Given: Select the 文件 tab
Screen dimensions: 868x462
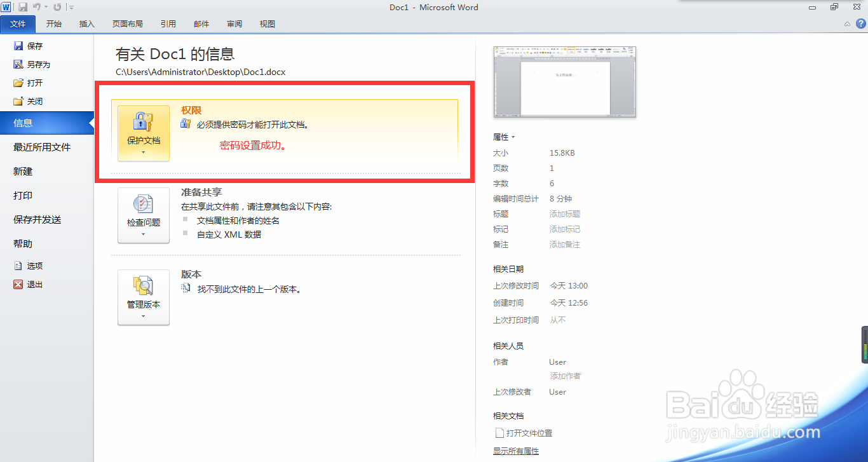Looking at the screenshot, I should tap(18, 24).
